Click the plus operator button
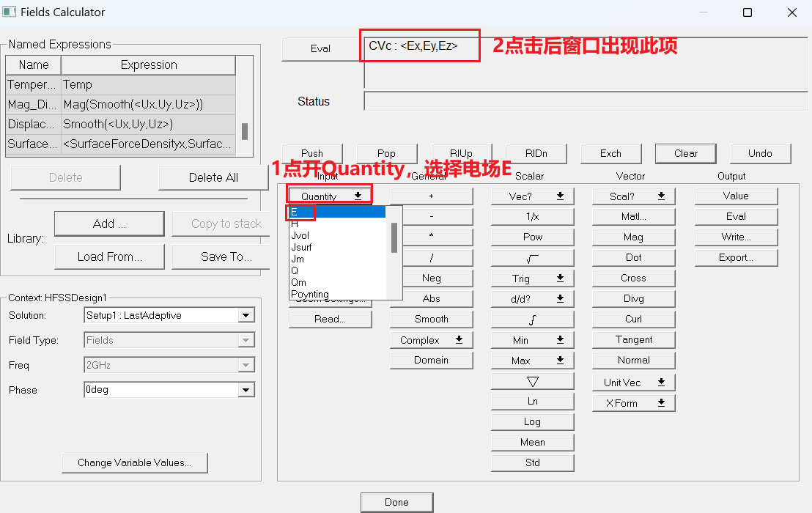The height and width of the screenshot is (513, 812). click(x=432, y=196)
